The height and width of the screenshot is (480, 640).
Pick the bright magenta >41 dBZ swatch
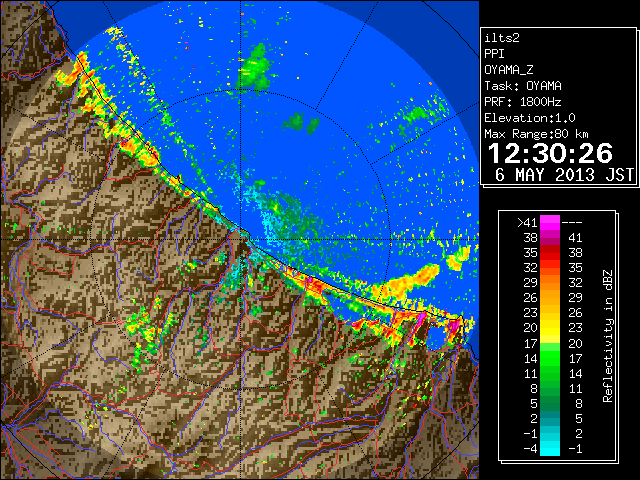click(x=550, y=222)
